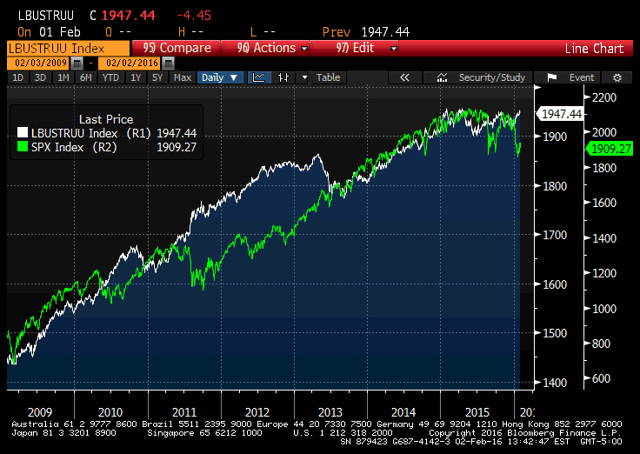The image size is (640, 454).
Task: Select the 1M time range
Action: tap(63, 78)
